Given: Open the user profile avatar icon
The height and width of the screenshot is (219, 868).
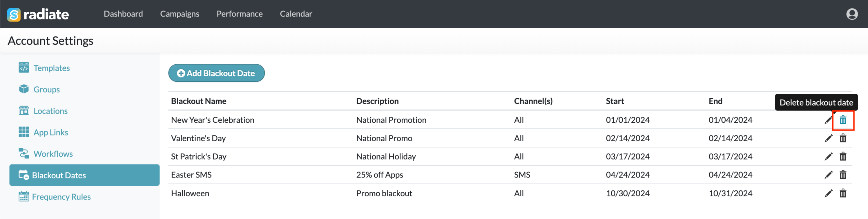Looking at the screenshot, I should [x=852, y=14].
